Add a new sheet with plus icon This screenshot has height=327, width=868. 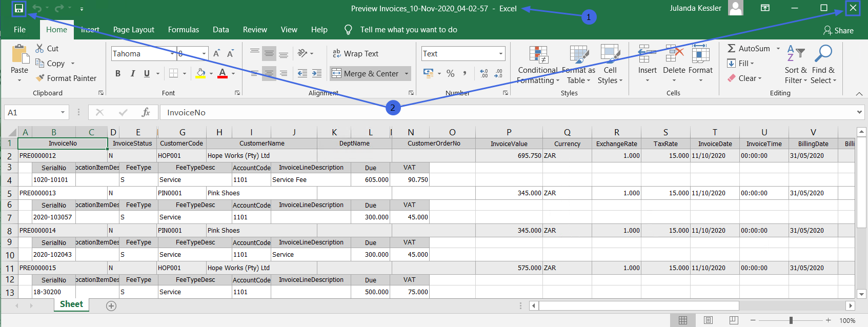click(x=111, y=306)
